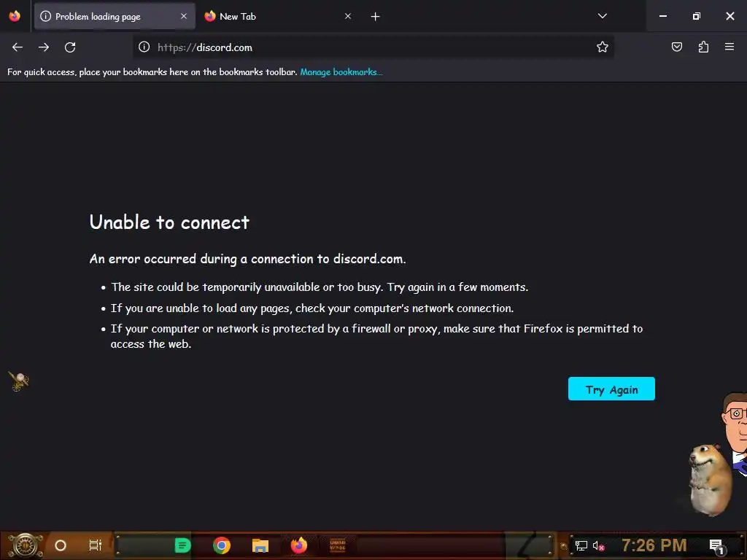Launch green notes app from taskbar
Viewport: 747px width, 560px height.
coord(183,545)
